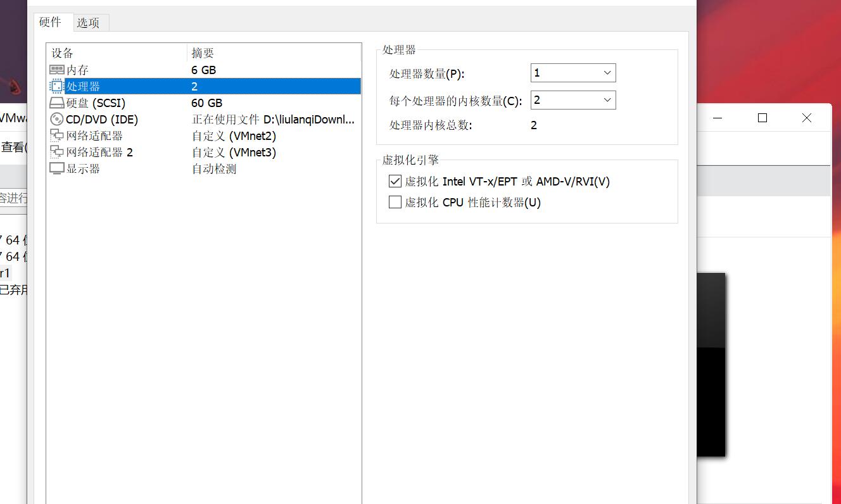Select the 硬盘 (SCSI) disk icon
Screen dimensions: 841x504
pos(56,103)
